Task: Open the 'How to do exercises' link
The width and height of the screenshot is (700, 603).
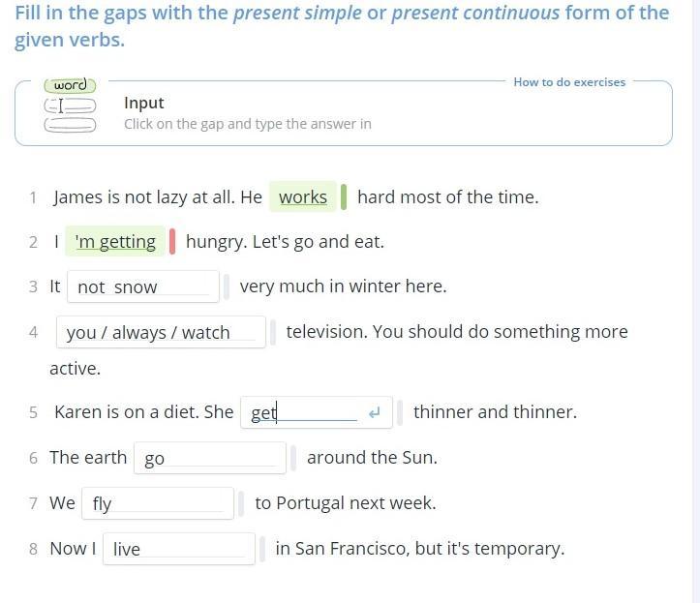Action: [x=569, y=82]
